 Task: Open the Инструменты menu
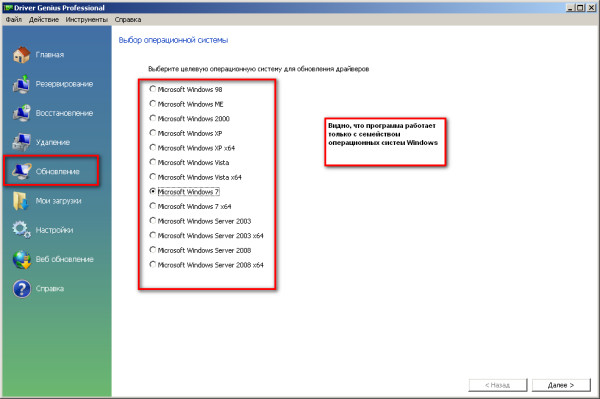click(x=87, y=20)
